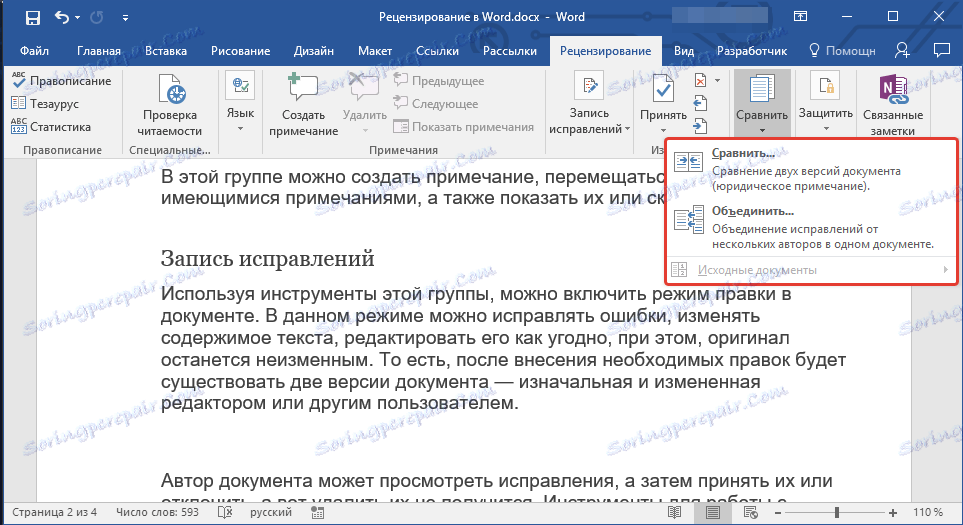This screenshot has height=525, width=963.
Task: Switch to web layout view in status bar
Action: (x=751, y=512)
